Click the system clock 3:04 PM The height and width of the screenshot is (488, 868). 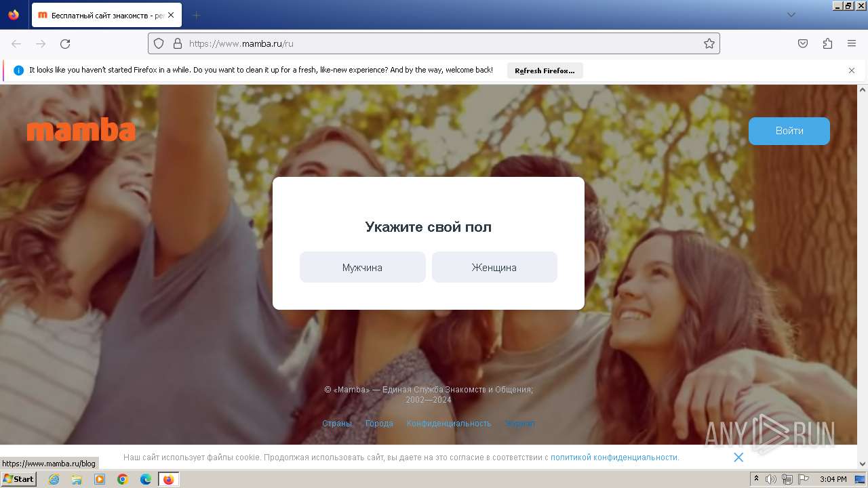pyautogui.click(x=833, y=479)
